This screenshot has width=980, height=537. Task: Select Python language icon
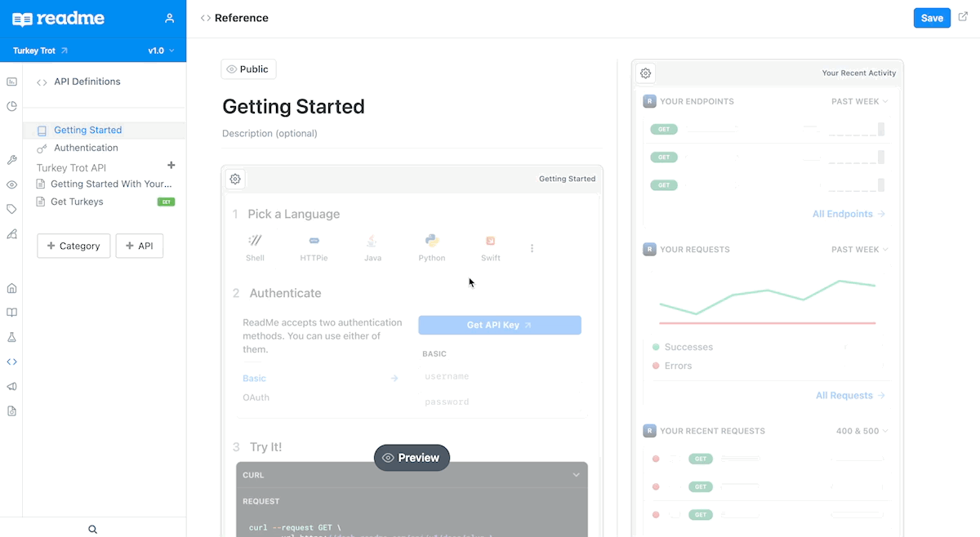pyautogui.click(x=432, y=247)
